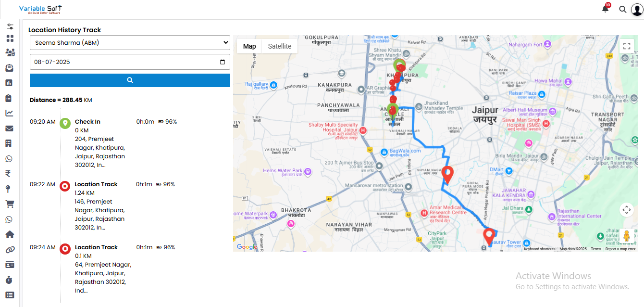Click the home icon in sidebar

click(9, 234)
